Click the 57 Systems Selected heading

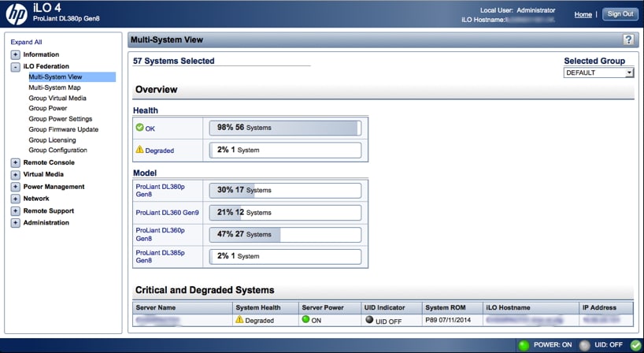click(174, 61)
